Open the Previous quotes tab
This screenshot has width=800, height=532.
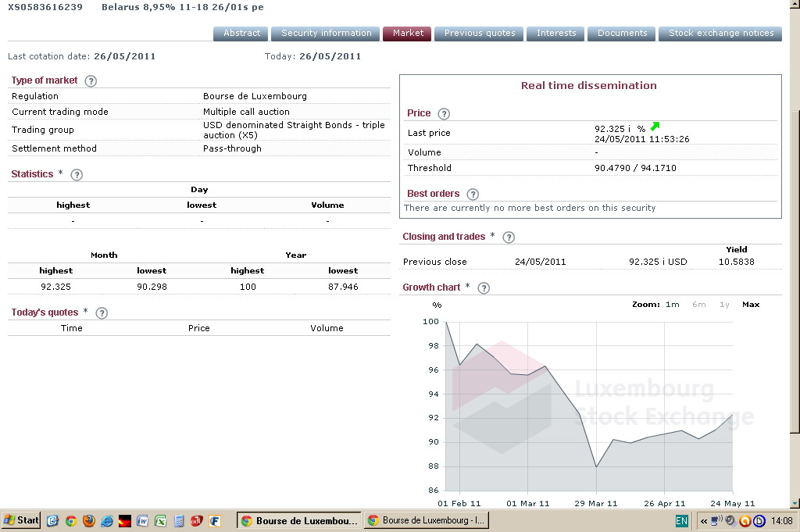click(479, 33)
